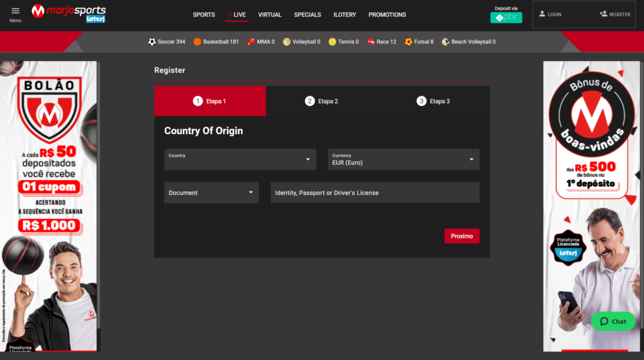Open the Bolão promotional banner
The width and height of the screenshot is (644, 360).
pyautogui.click(x=48, y=206)
